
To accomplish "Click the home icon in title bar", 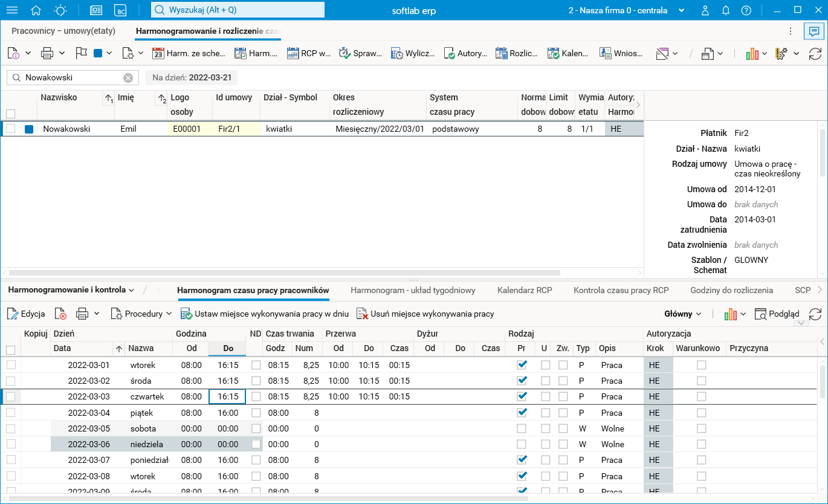I will click(x=36, y=10).
